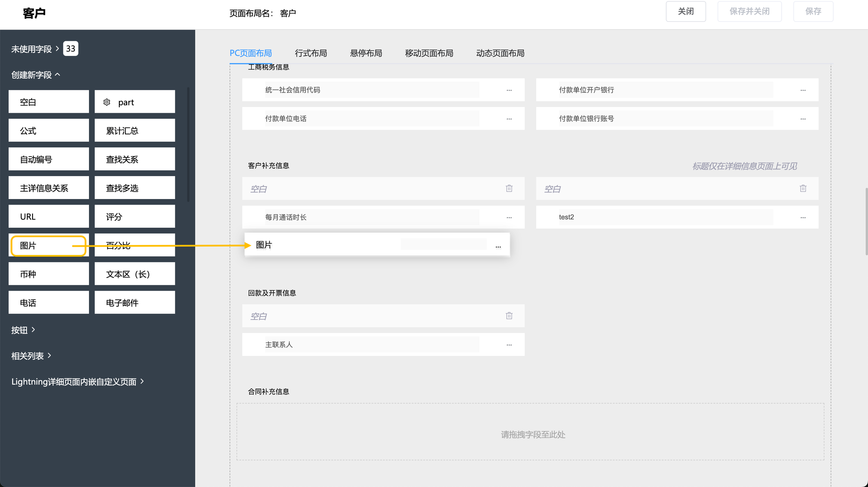Switch to 移动页面布局 tab

coord(429,53)
